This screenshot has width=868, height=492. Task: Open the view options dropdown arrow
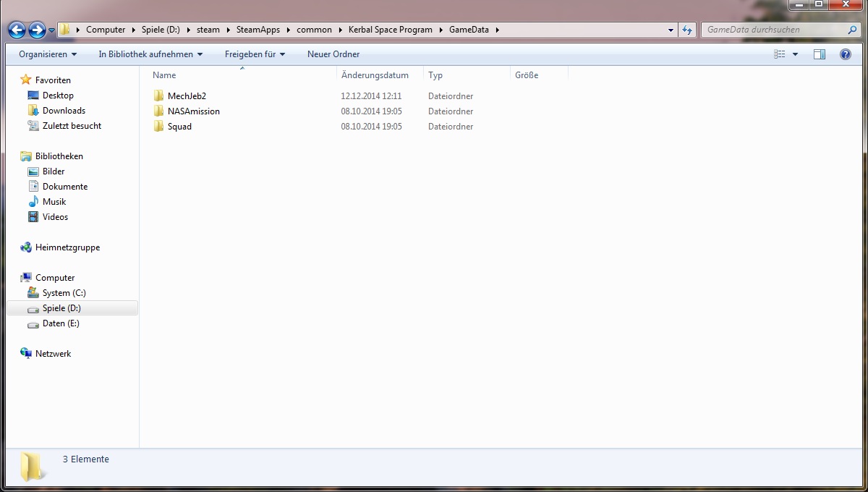[796, 54]
